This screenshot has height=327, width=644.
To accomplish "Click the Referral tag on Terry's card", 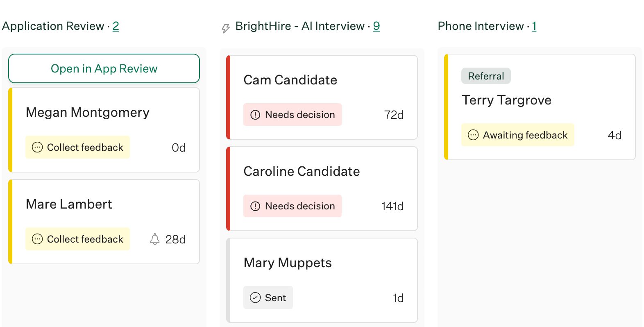I will (x=486, y=76).
